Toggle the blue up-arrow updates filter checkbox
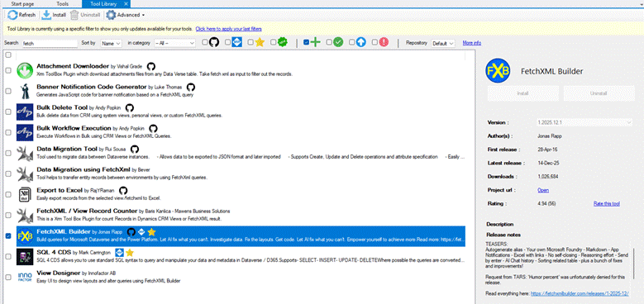Viewport: 644px width, 304px height. [x=351, y=42]
